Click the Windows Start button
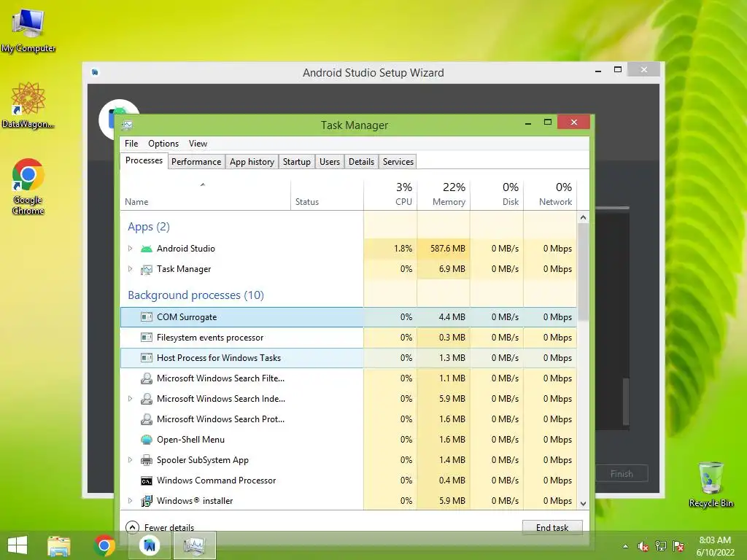 click(18, 545)
